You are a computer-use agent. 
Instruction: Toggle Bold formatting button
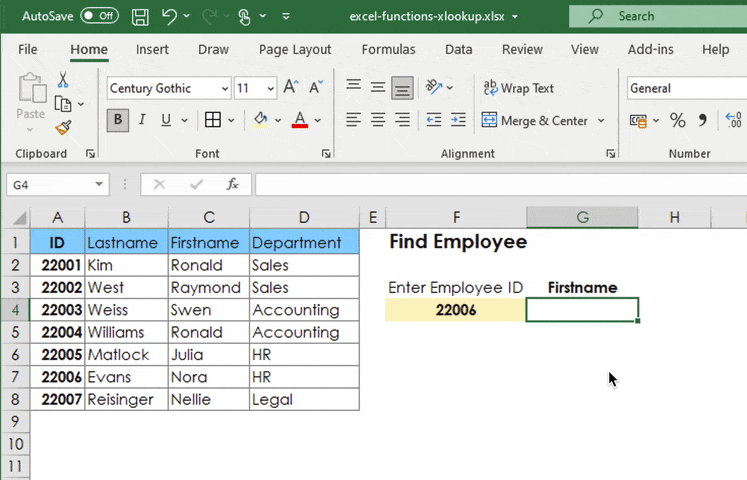[x=118, y=120]
